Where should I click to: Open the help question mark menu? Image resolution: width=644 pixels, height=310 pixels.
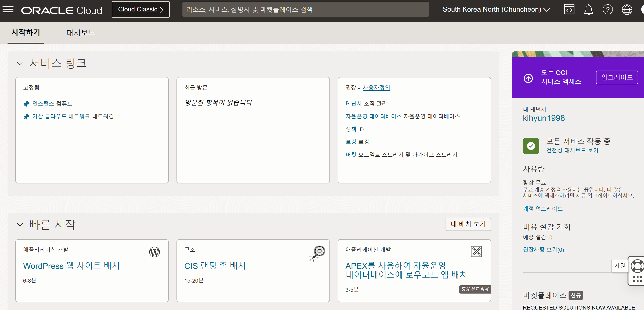point(607,10)
